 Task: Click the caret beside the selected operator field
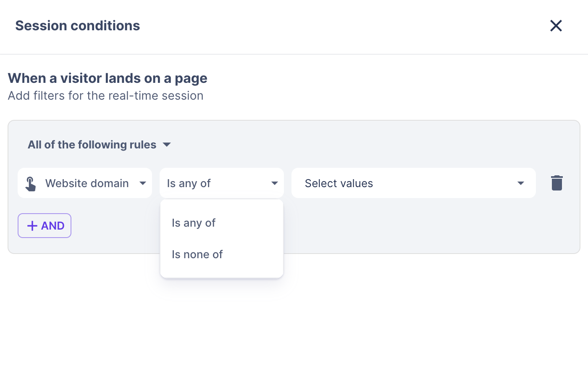pyautogui.click(x=275, y=183)
